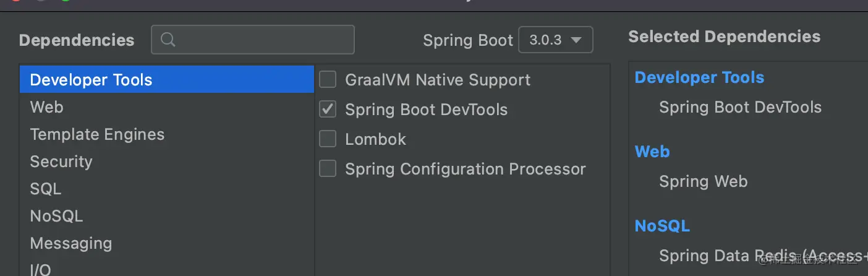Choose the SQL category
The width and height of the screenshot is (868, 276).
tap(46, 189)
